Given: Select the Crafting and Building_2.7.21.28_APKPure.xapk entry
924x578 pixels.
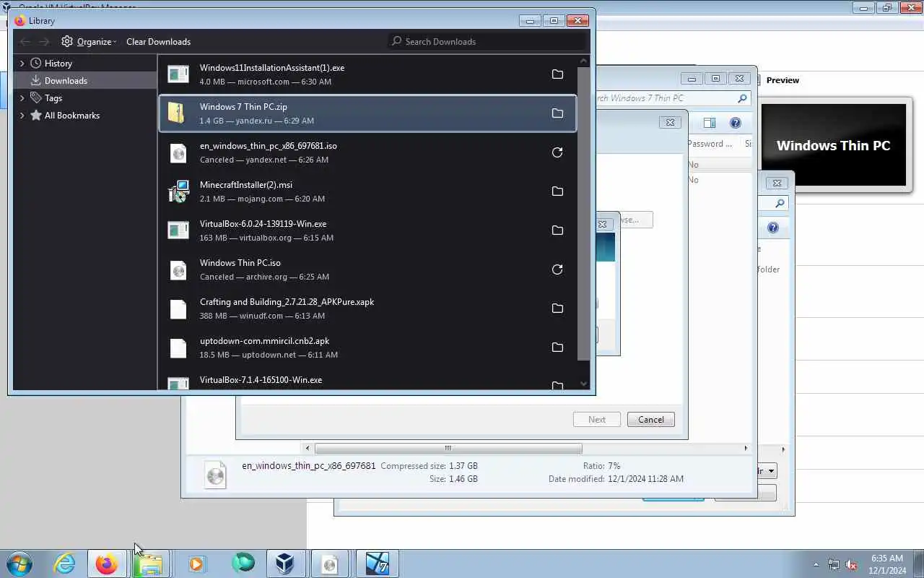Looking at the screenshot, I should point(367,309).
